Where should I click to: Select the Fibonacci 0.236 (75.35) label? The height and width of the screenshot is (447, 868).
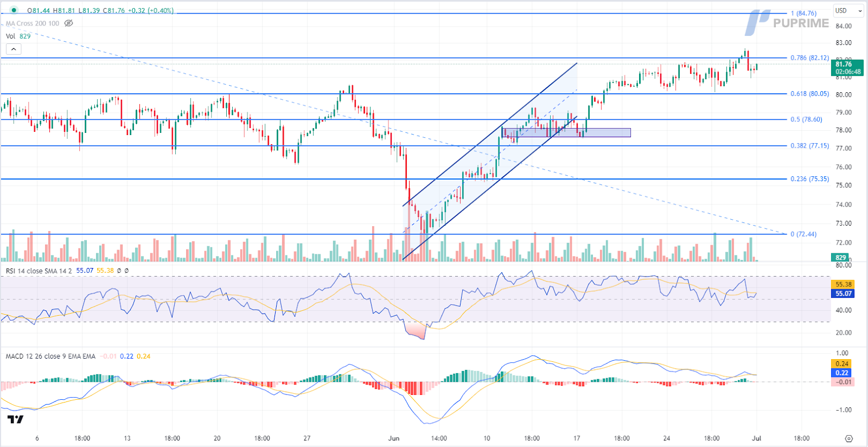click(809, 179)
